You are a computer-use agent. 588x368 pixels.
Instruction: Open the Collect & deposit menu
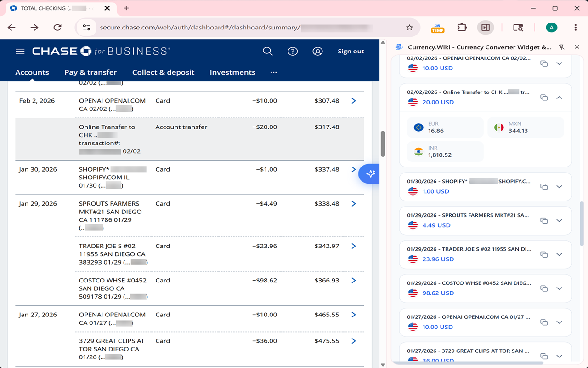(163, 72)
